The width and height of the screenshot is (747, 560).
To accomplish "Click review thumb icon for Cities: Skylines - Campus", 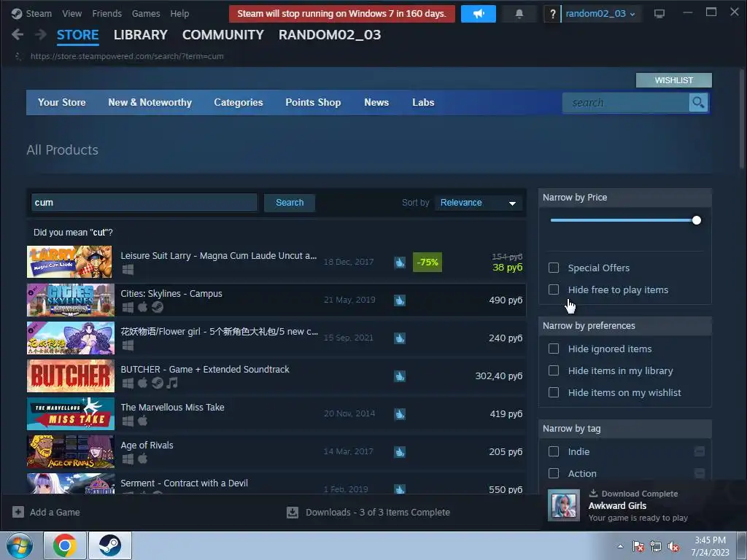I will click(x=400, y=300).
